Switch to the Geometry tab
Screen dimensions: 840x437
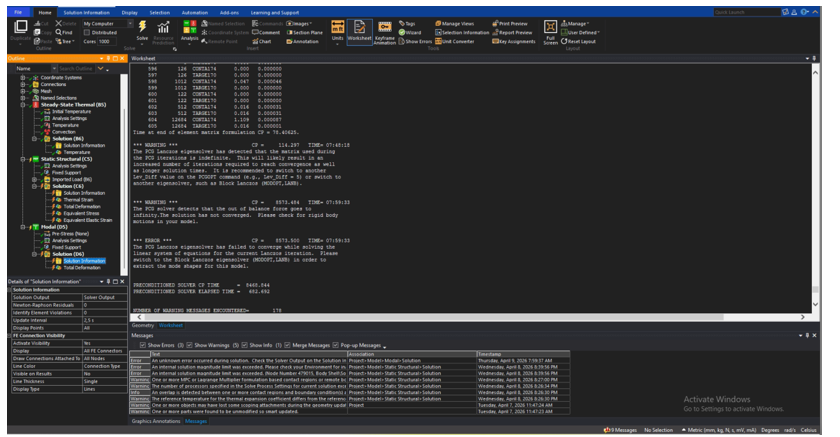coord(143,325)
